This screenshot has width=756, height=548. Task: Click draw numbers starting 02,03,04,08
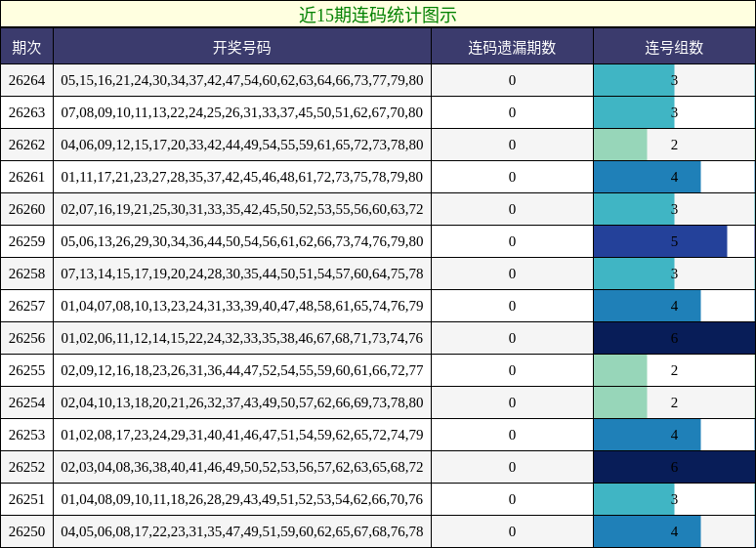click(242, 467)
